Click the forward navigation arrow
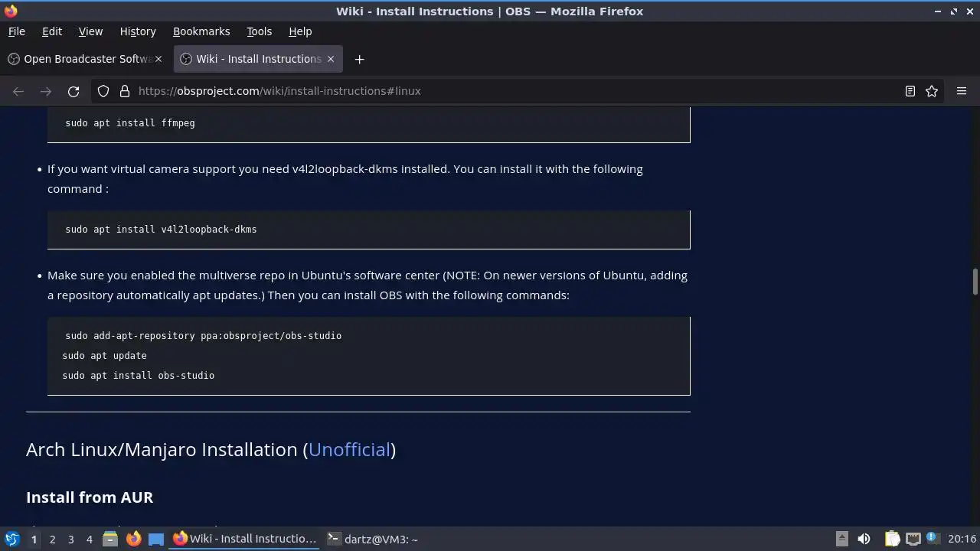The width and height of the screenshot is (980, 551). [x=46, y=91]
